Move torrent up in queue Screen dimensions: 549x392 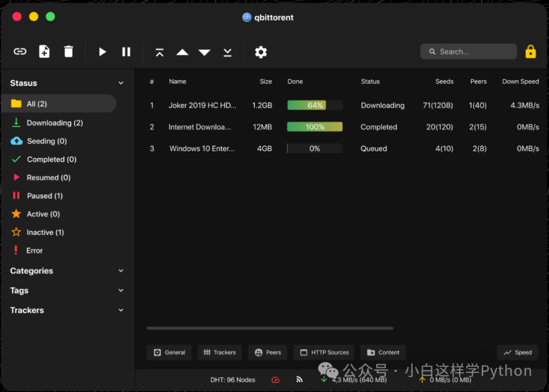coord(182,52)
